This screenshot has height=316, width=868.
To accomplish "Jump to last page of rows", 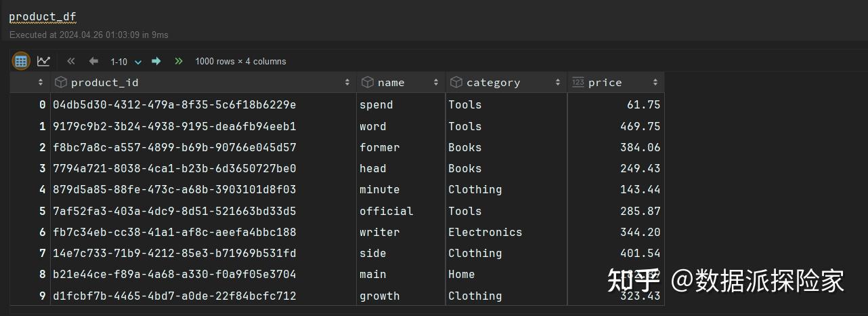I will (179, 61).
